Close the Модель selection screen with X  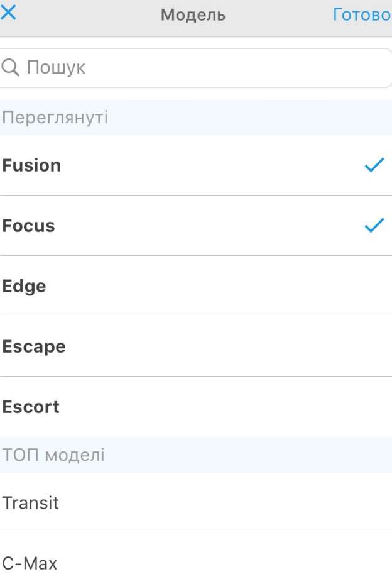point(8,13)
